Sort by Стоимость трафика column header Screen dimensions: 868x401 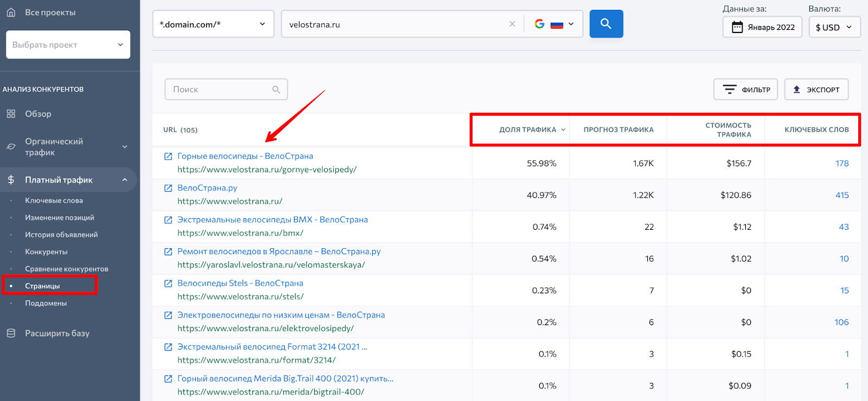[x=728, y=130]
